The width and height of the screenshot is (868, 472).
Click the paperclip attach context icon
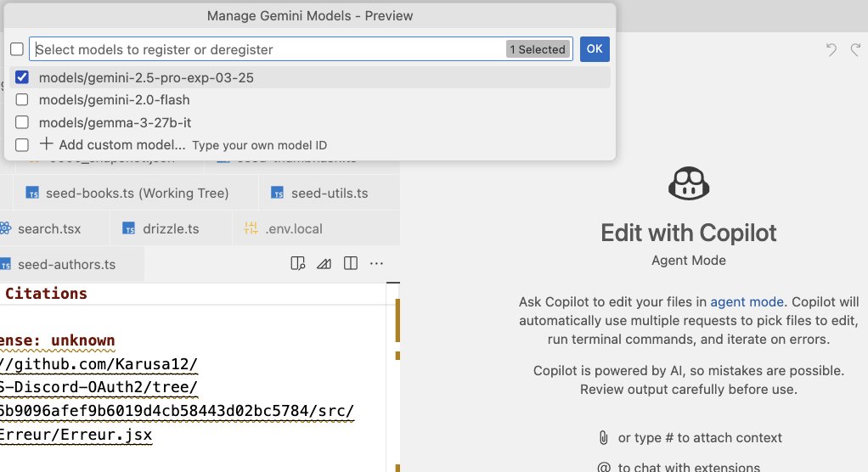point(603,438)
